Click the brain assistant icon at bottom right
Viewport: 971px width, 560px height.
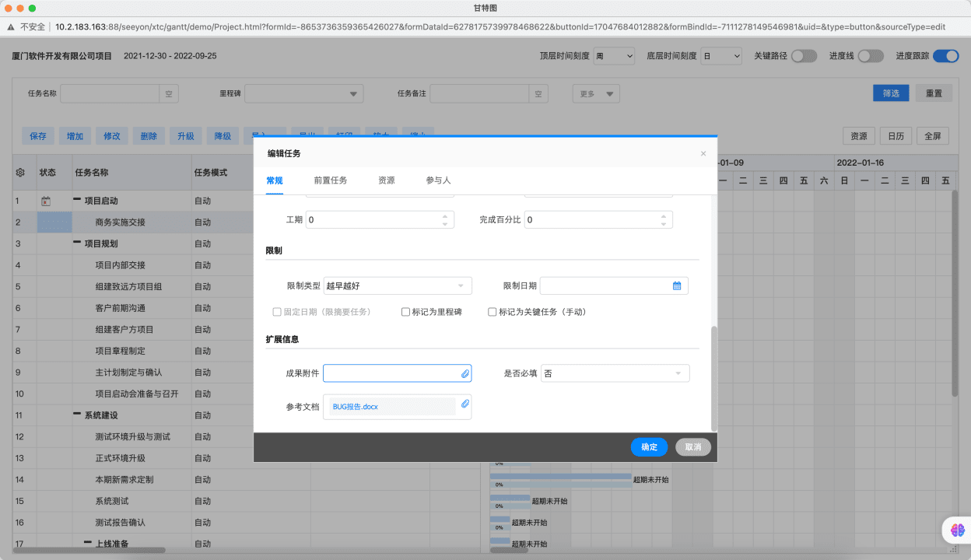pyautogui.click(x=957, y=530)
